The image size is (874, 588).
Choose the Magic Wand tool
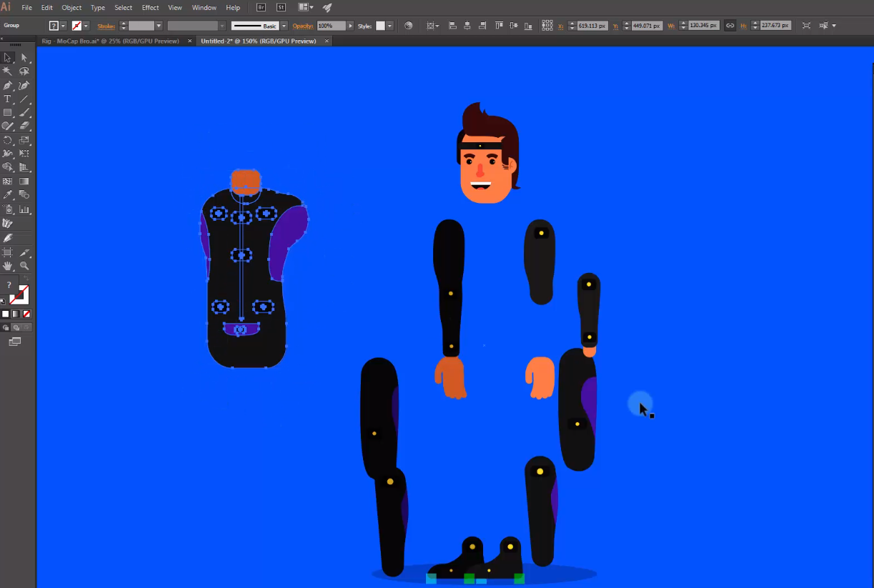8,71
